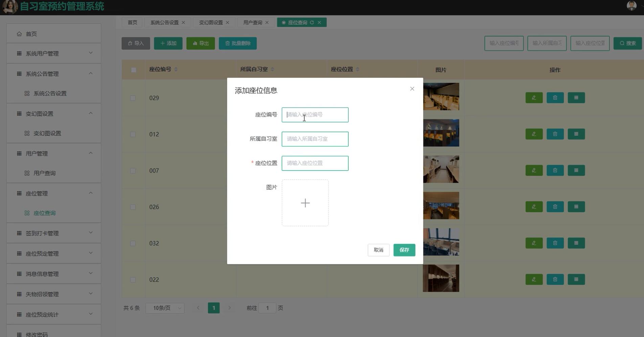Click the refresh icon on 座位查询 tab
Viewport: 644px width, 337px height.
click(x=312, y=23)
